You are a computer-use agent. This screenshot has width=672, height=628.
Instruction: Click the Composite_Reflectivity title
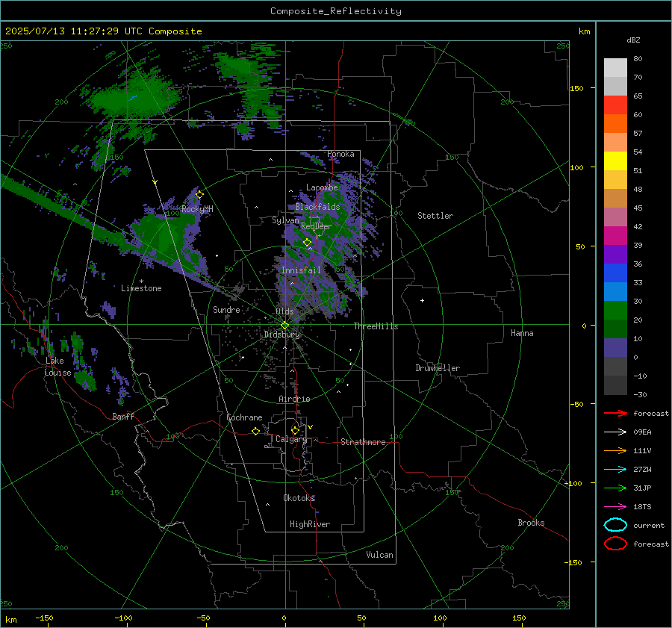[335, 11]
